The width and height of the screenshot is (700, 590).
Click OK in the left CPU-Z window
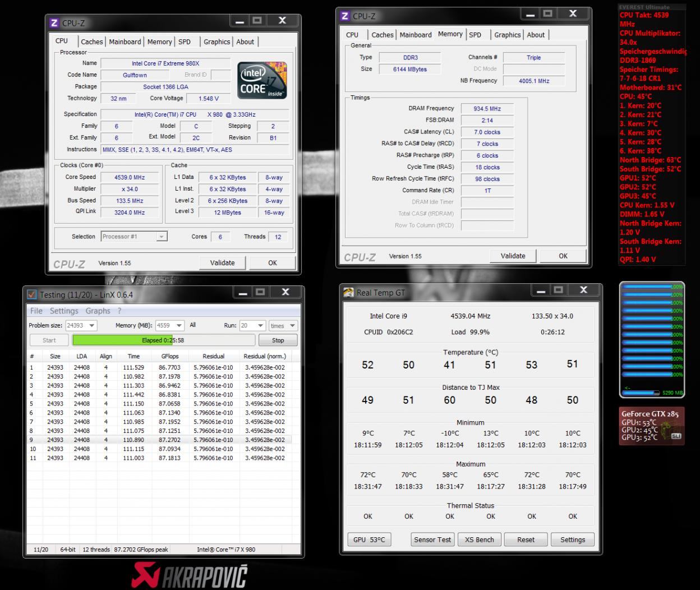coord(273,262)
